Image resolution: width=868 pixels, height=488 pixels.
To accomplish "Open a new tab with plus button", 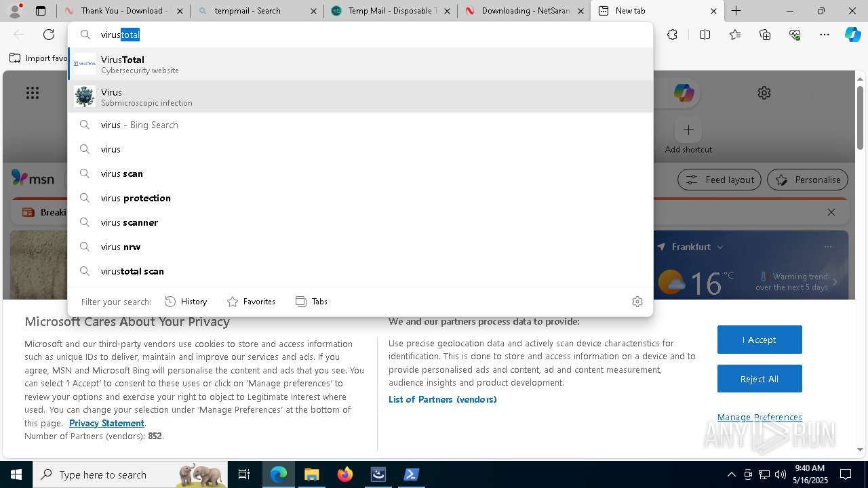I will [736, 11].
